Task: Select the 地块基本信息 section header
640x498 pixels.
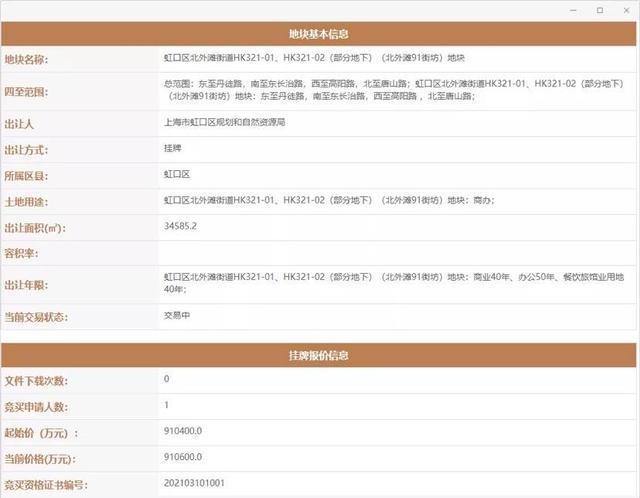Action: (x=318, y=34)
